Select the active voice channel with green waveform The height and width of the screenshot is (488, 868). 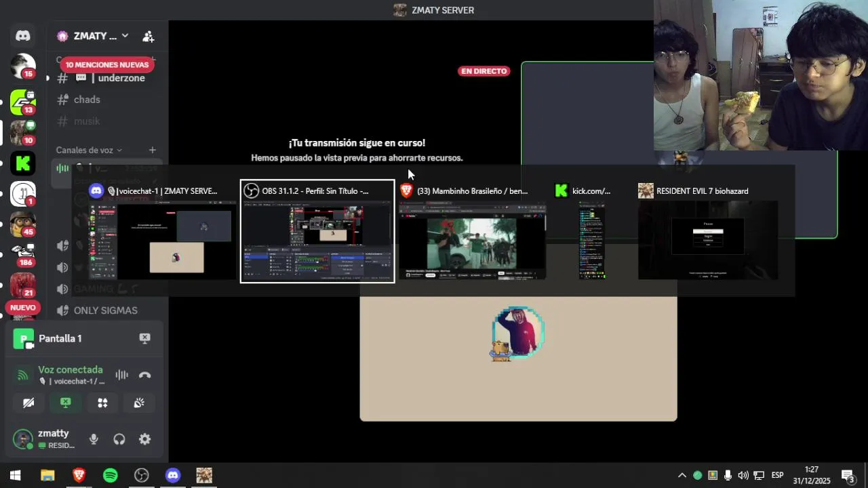click(107, 168)
